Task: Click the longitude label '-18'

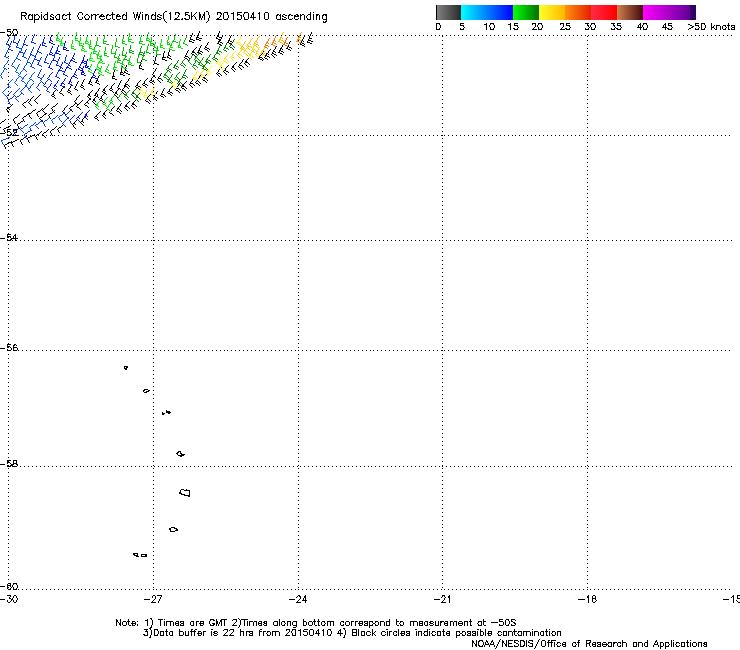Action: [587, 599]
